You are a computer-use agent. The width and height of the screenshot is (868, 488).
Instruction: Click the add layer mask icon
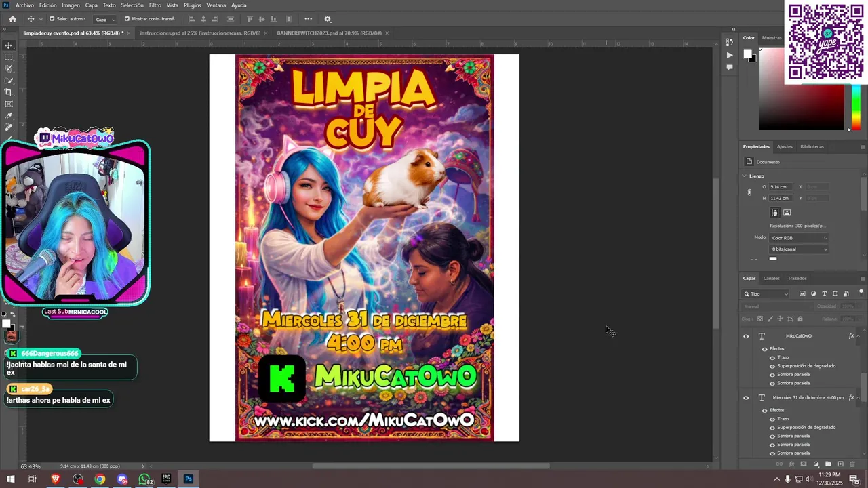(x=804, y=464)
